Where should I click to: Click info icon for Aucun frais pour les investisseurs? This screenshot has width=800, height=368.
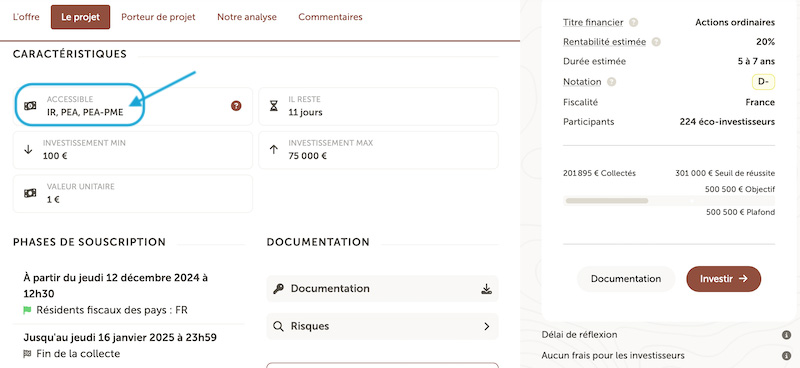[786, 356]
